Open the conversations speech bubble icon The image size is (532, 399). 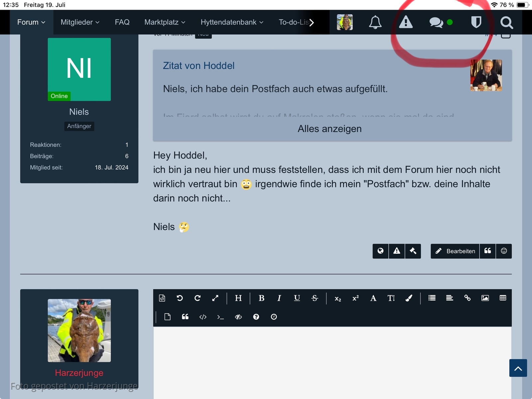point(436,22)
